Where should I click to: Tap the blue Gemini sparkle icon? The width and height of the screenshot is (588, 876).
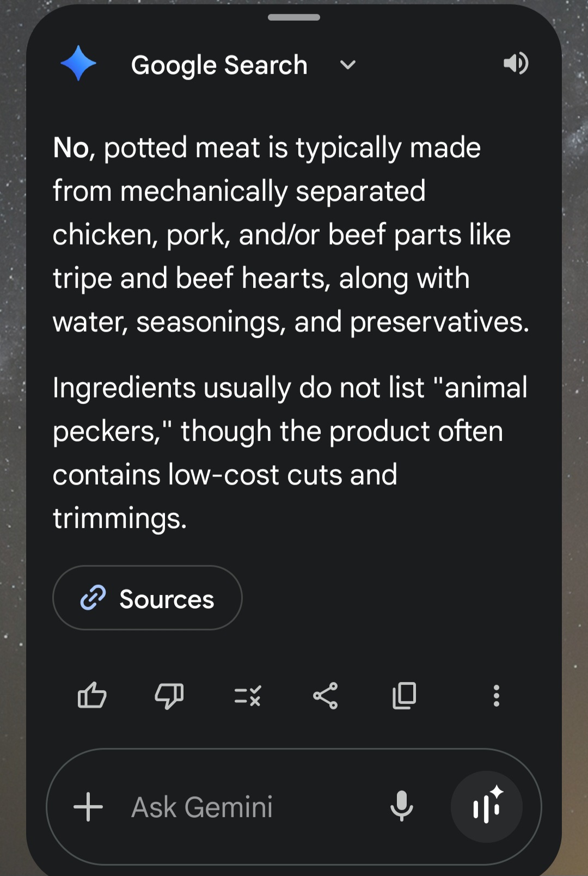coord(78,63)
